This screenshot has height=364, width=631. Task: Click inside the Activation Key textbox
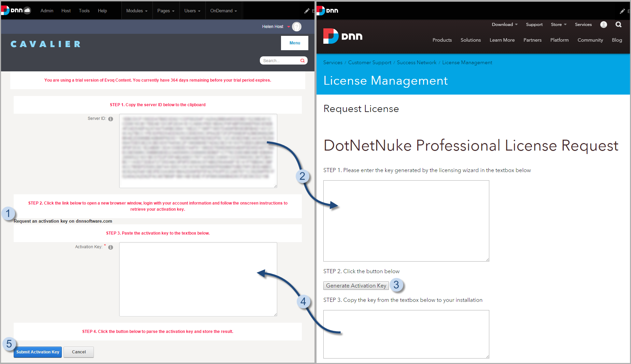pos(198,279)
